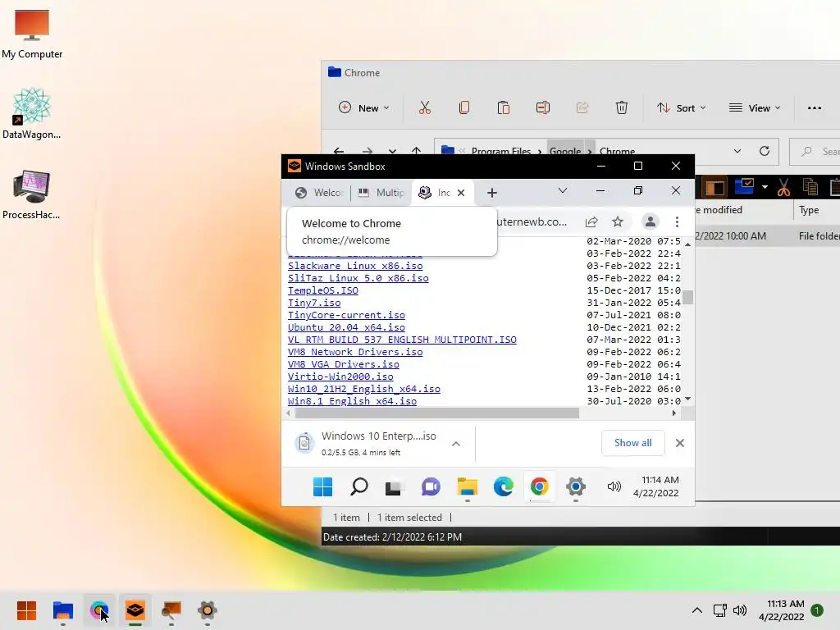Expand recent locations chevron in Explorer
The height and width of the screenshot is (630, 840).
coord(392,151)
